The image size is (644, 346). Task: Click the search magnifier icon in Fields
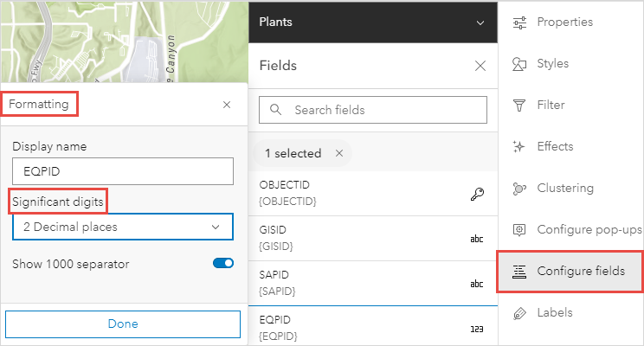[x=277, y=110]
